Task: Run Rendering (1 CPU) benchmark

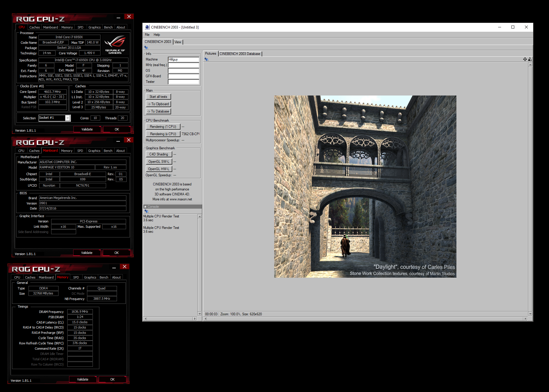Action: tap(163, 127)
